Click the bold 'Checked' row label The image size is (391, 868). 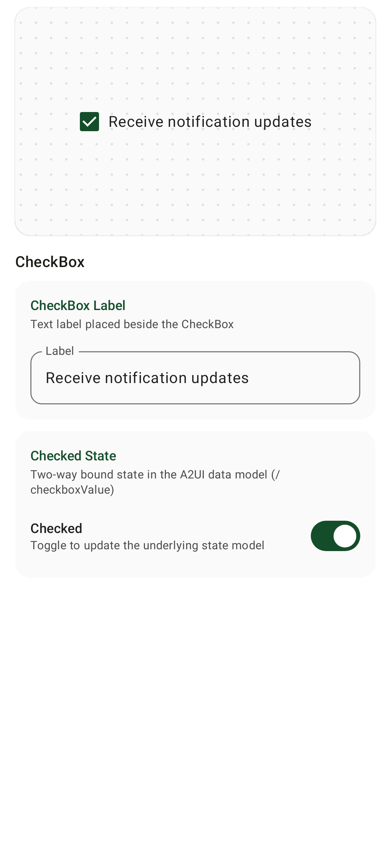pyautogui.click(x=56, y=528)
